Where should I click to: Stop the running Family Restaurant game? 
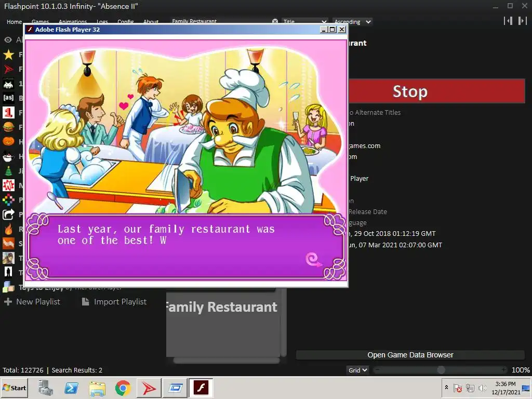(437, 91)
